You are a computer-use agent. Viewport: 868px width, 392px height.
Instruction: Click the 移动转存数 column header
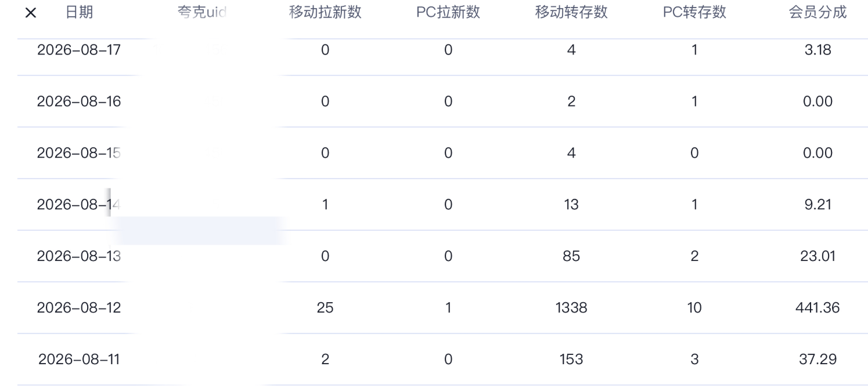coord(571,13)
